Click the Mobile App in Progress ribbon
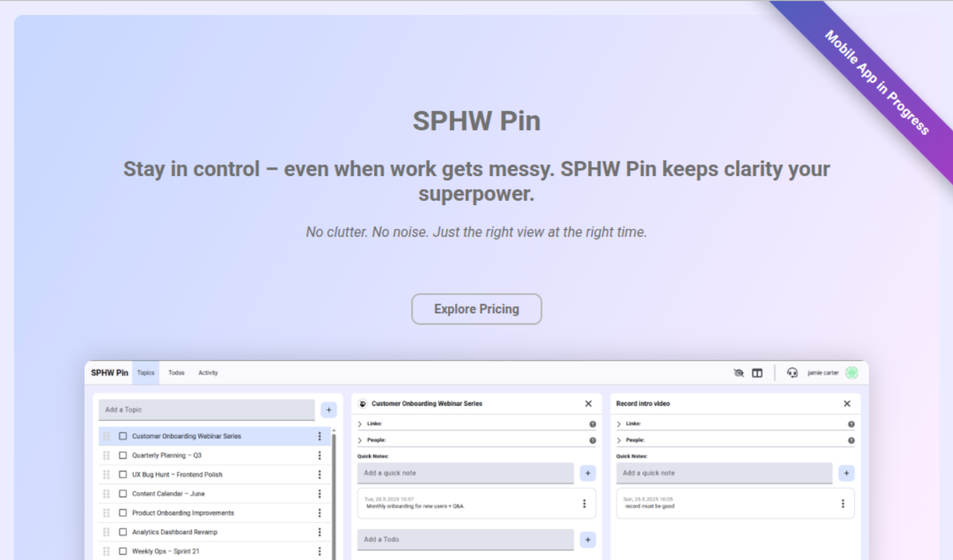This screenshot has width=953, height=560. click(x=876, y=82)
